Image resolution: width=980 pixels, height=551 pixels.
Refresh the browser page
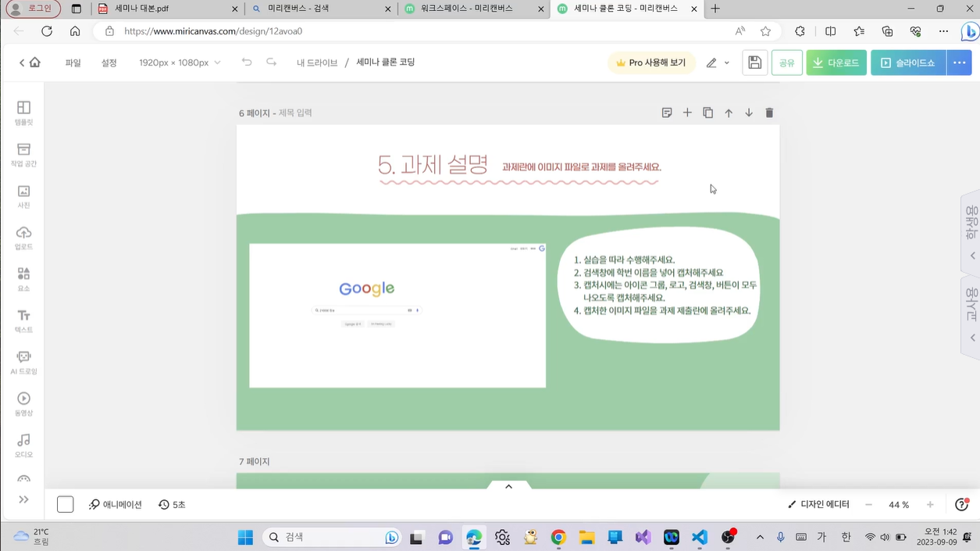tap(47, 31)
